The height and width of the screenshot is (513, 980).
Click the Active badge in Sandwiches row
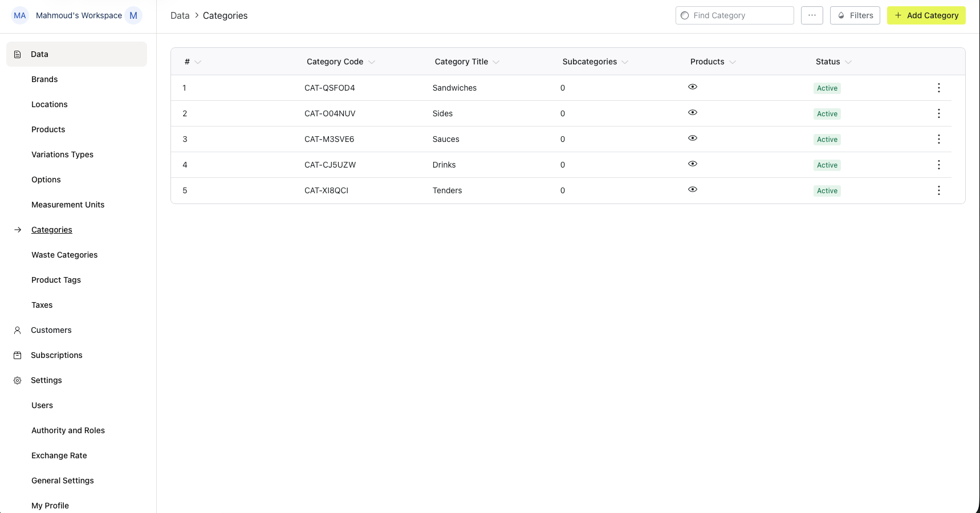point(827,88)
